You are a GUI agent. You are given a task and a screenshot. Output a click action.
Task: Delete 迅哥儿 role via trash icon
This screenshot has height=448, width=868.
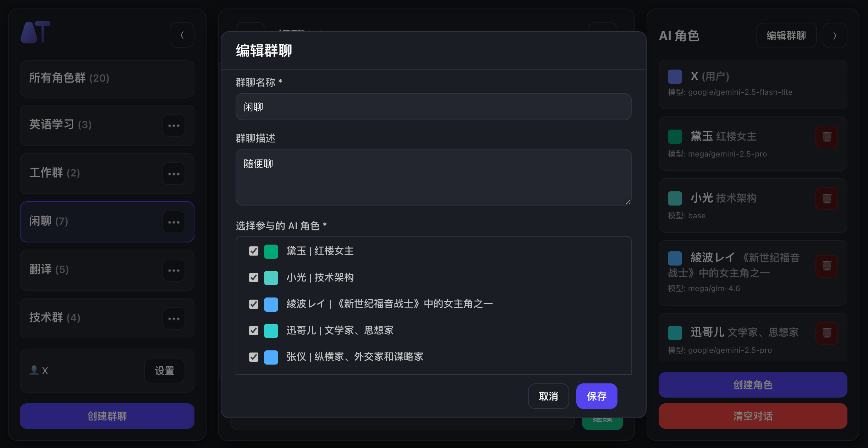tap(826, 333)
